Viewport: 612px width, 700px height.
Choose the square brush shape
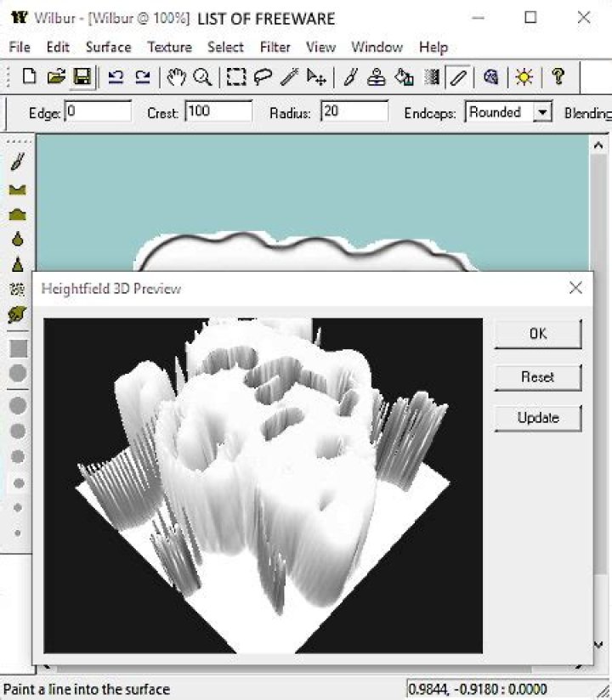coord(18,348)
